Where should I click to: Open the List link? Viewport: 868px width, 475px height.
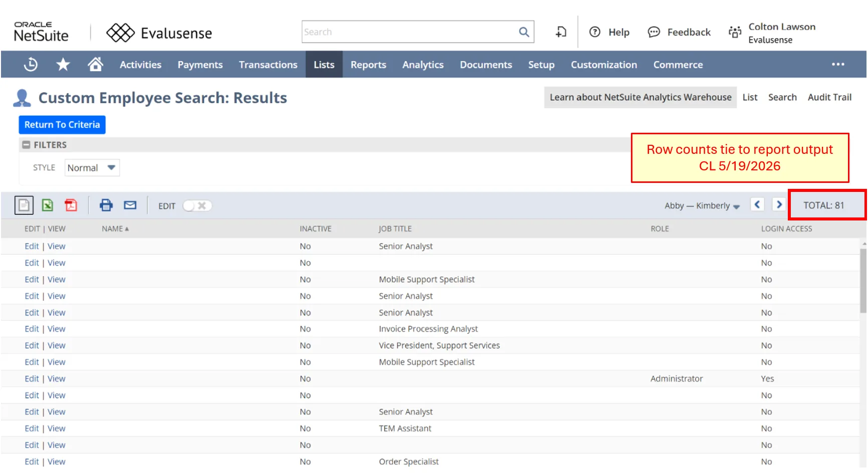(750, 97)
